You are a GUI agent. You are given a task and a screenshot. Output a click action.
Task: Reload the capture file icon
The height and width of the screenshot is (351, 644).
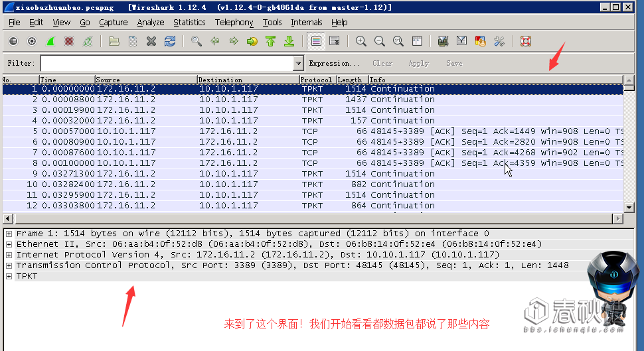click(170, 41)
